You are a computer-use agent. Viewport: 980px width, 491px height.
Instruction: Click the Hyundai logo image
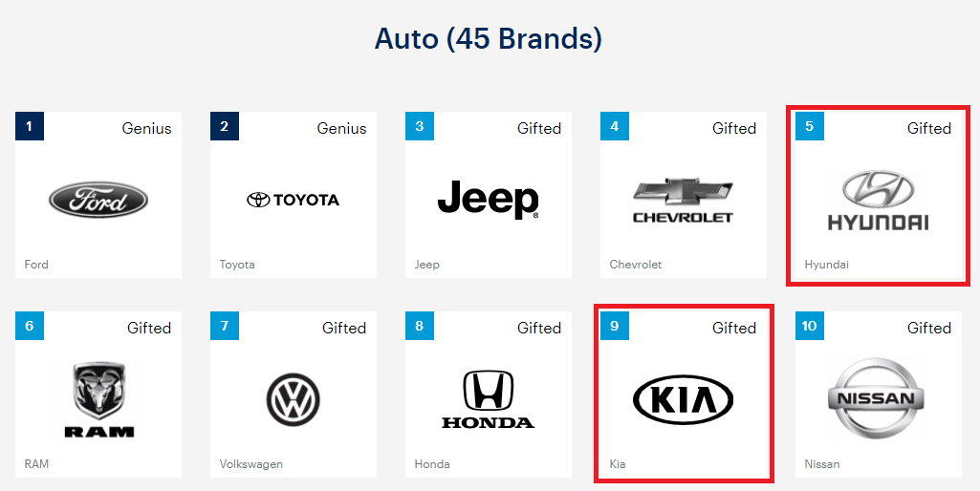click(x=878, y=201)
